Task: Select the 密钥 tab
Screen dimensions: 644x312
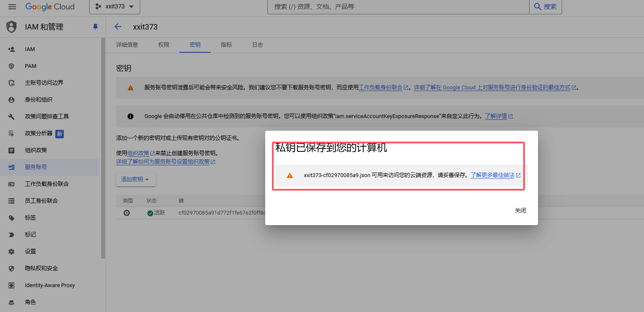Action: click(195, 45)
